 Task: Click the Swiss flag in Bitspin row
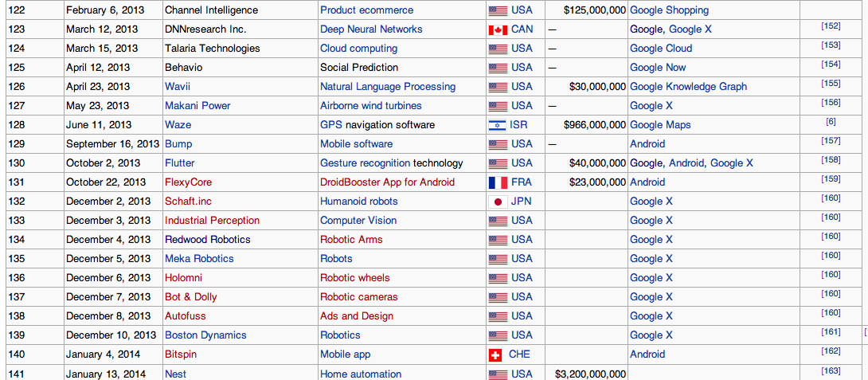(x=495, y=355)
